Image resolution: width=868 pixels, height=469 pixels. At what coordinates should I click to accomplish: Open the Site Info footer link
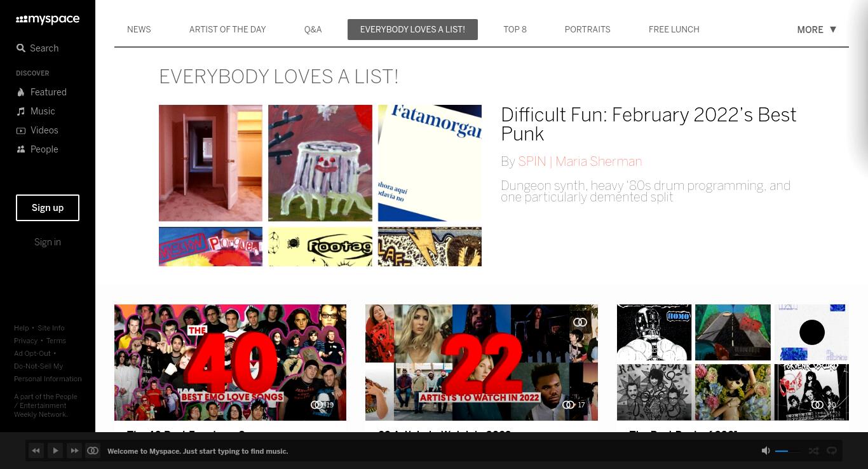coord(51,328)
